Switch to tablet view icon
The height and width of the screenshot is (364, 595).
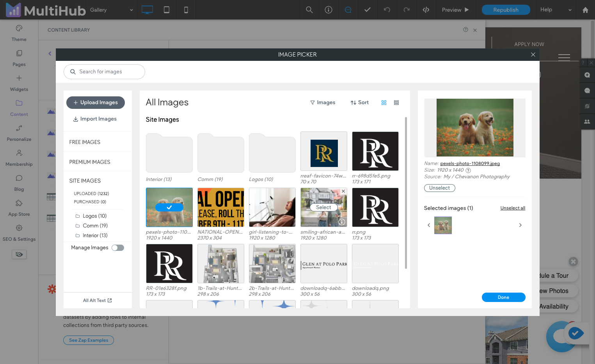tap(167, 10)
